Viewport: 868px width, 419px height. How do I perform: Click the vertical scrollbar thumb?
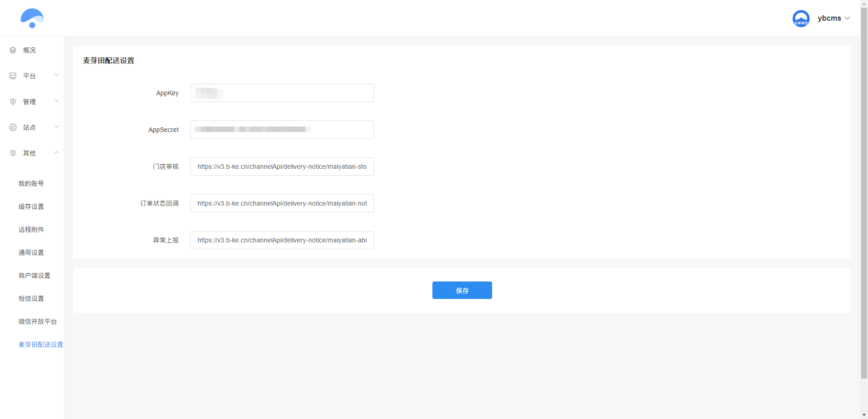864,192
